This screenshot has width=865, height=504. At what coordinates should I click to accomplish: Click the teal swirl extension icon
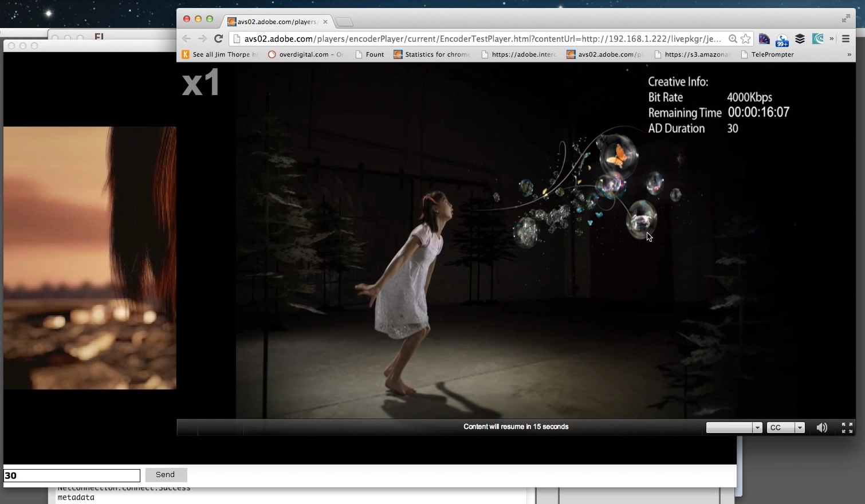click(817, 39)
